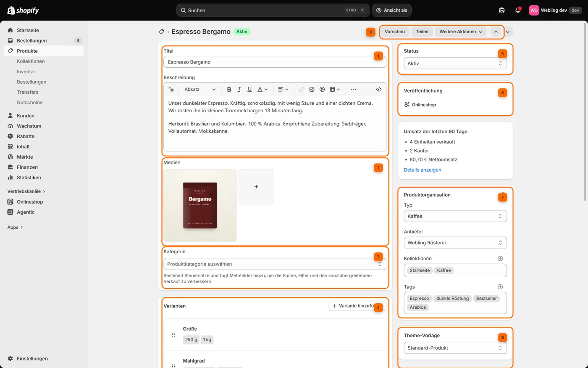Open the Theme-Vorlage dropdown

pyautogui.click(x=455, y=348)
